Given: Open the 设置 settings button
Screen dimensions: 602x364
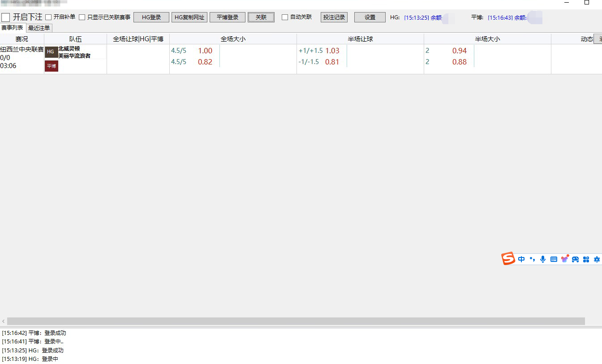Looking at the screenshot, I should [x=370, y=17].
